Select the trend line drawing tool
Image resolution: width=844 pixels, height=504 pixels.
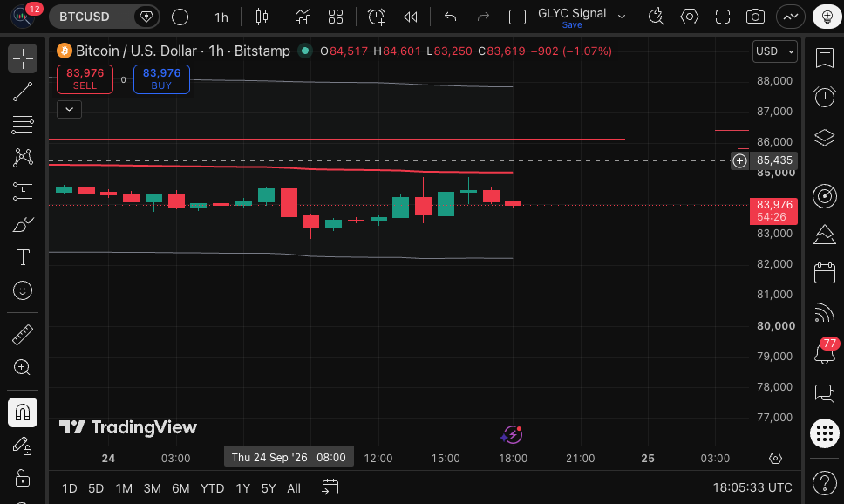coord(23,92)
